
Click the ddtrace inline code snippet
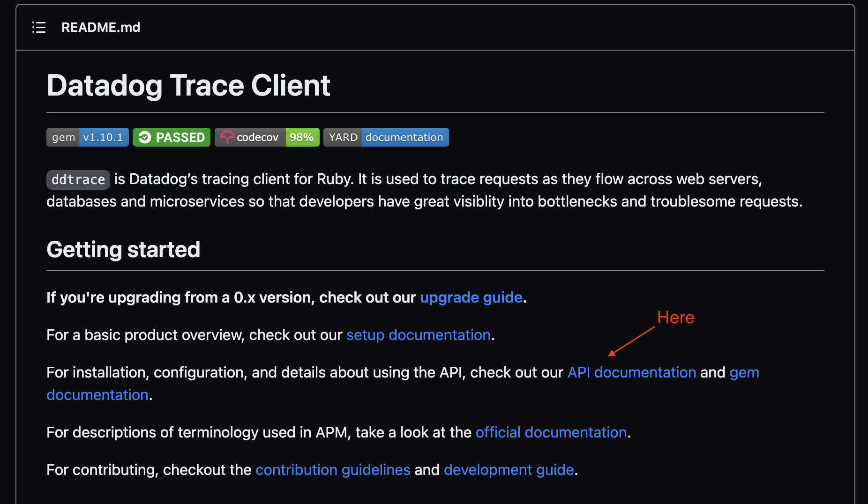click(78, 179)
